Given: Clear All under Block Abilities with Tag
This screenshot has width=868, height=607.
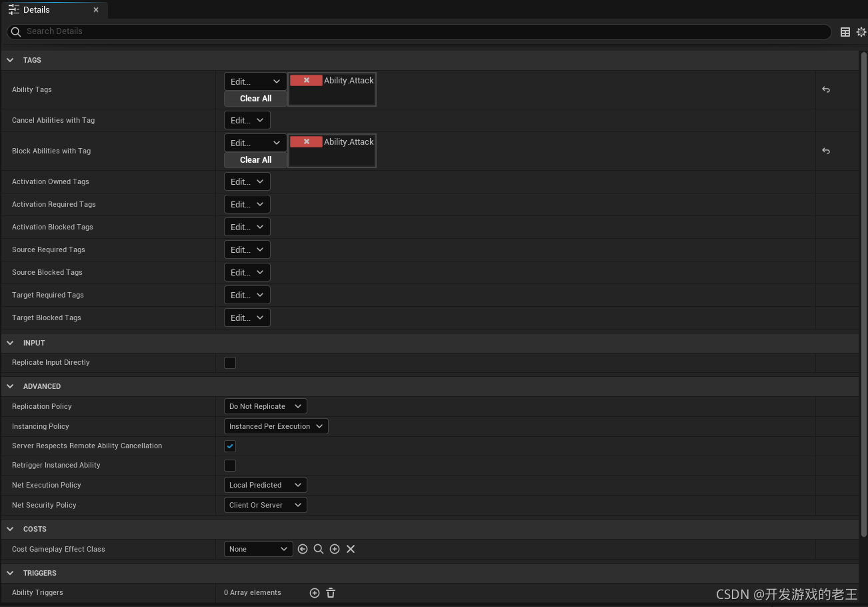Looking at the screenshot, I should click(x=255, y=160).
